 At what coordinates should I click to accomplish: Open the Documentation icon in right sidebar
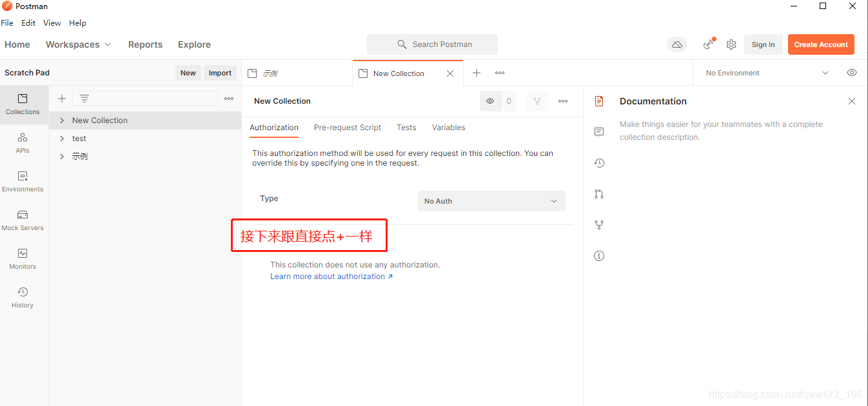click(599, 101)
